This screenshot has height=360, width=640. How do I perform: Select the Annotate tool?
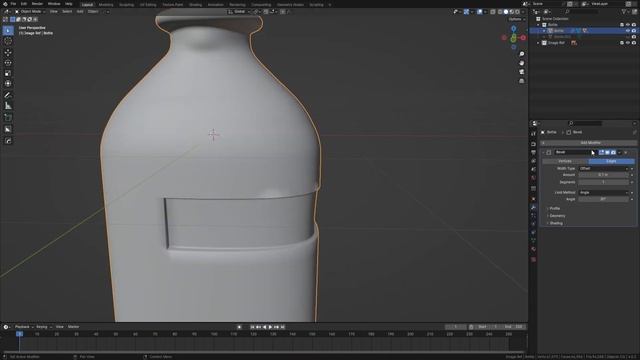coord(8,95)
